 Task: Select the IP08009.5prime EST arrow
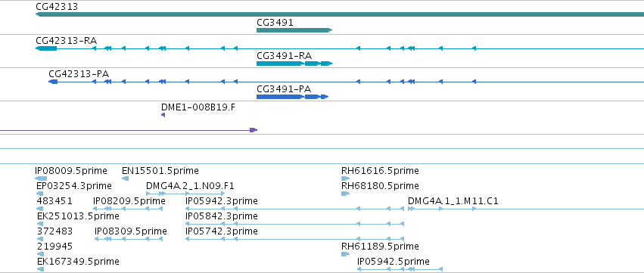(x=41, y=178)
